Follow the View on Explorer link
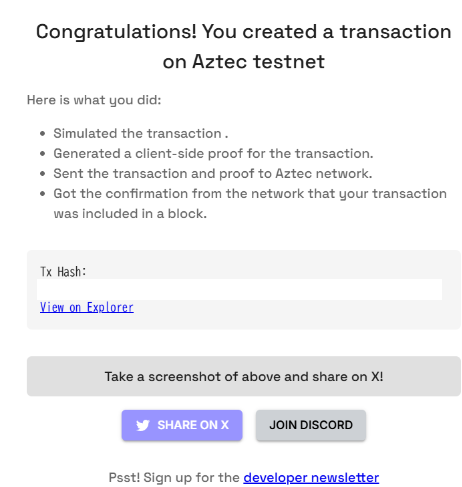Screen dimensions: 462x487 [87, 307]
